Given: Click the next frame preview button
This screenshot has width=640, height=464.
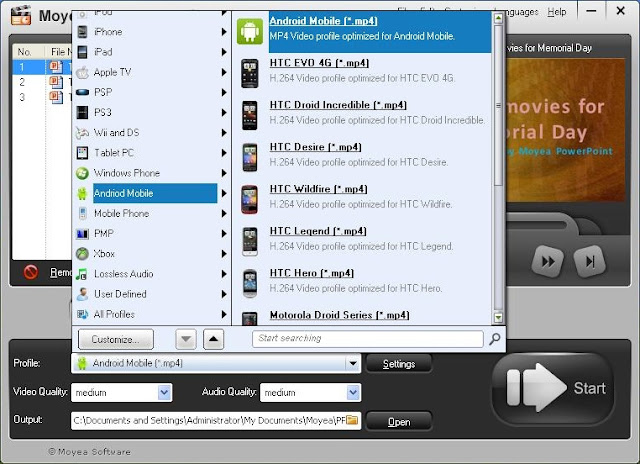Looking at the screenshot, I should (590, 261).
